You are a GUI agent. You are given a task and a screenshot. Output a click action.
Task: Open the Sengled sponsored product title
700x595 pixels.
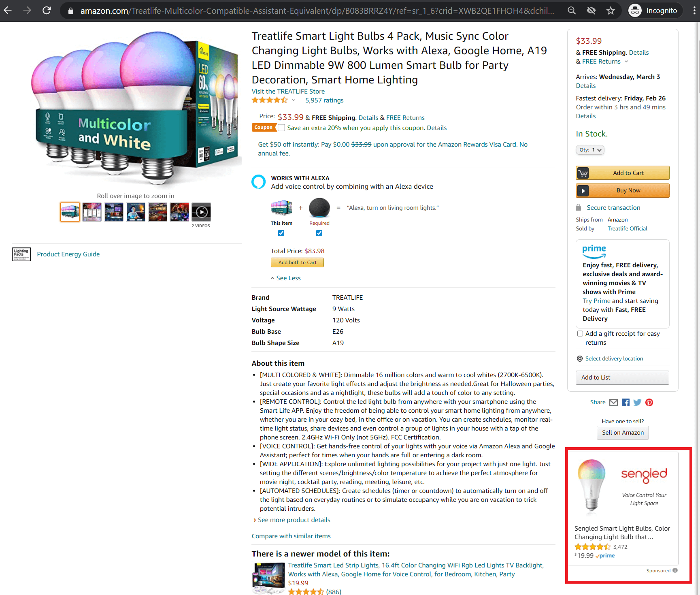[x=622, y=533]
